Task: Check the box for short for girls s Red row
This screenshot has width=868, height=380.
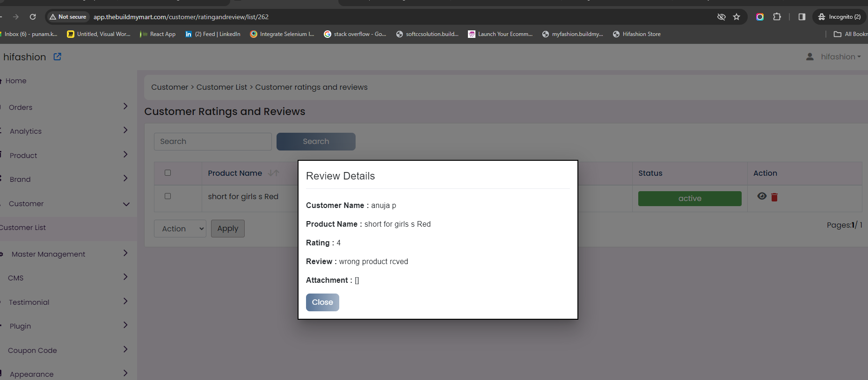Action: [x=168, y=196]
